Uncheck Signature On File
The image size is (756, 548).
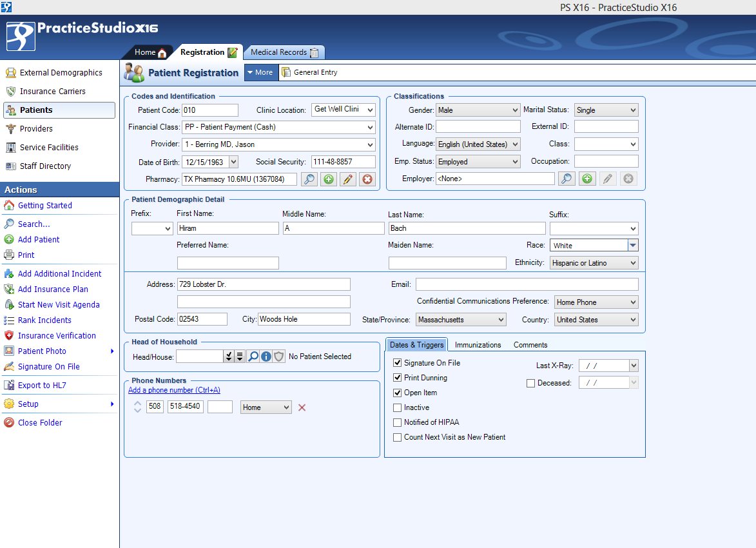(398, 362)
